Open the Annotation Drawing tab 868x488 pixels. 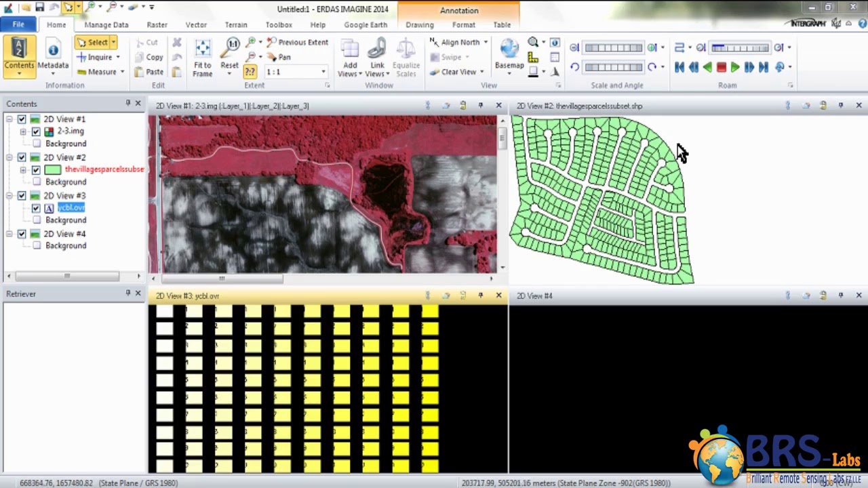[420, 24]
